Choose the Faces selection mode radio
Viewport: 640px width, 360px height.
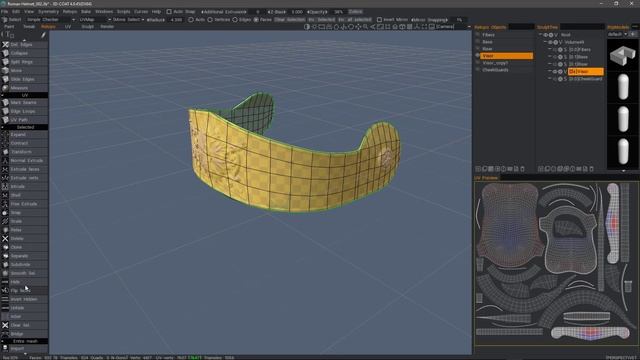point(256,20)
